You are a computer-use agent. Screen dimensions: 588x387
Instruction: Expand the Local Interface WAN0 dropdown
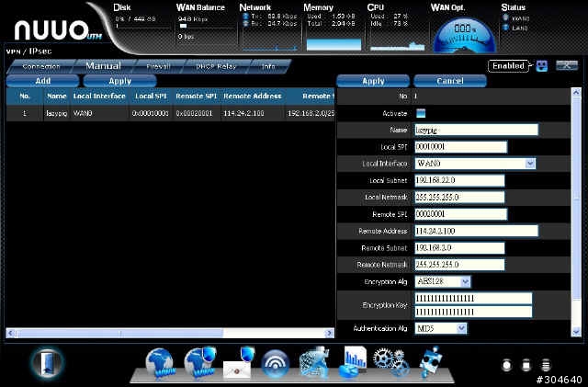click(x=530, y=164)
